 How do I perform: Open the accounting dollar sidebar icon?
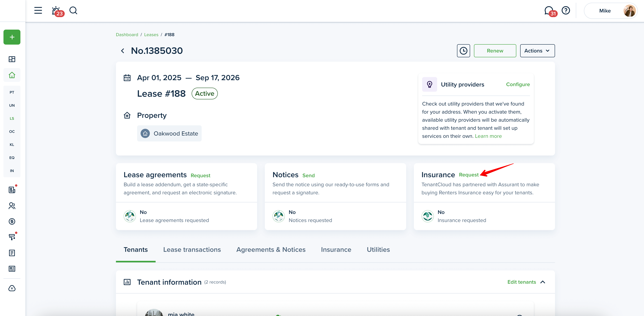pos(12,221)
